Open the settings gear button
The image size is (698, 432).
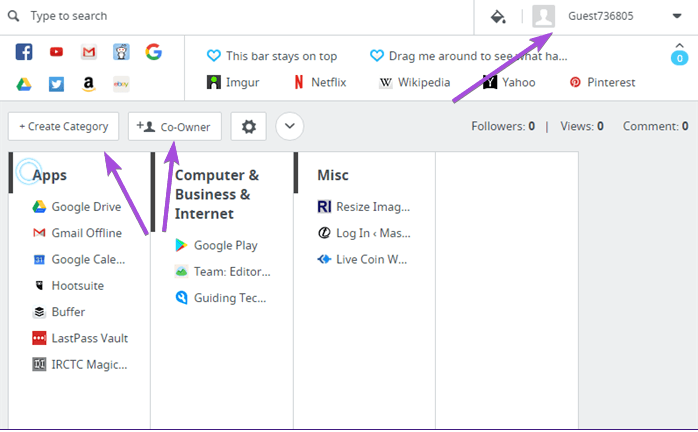coord(248,126)
